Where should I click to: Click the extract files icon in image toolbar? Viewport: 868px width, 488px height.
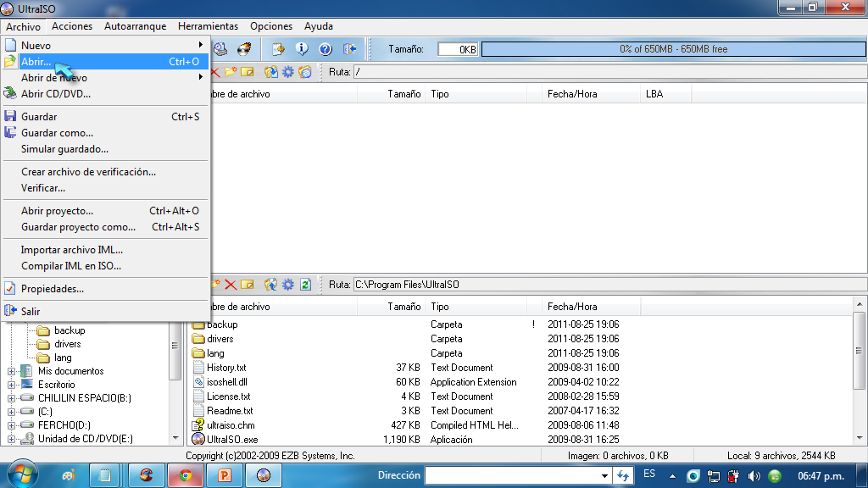pyautogui.click(x=270, y=72)
